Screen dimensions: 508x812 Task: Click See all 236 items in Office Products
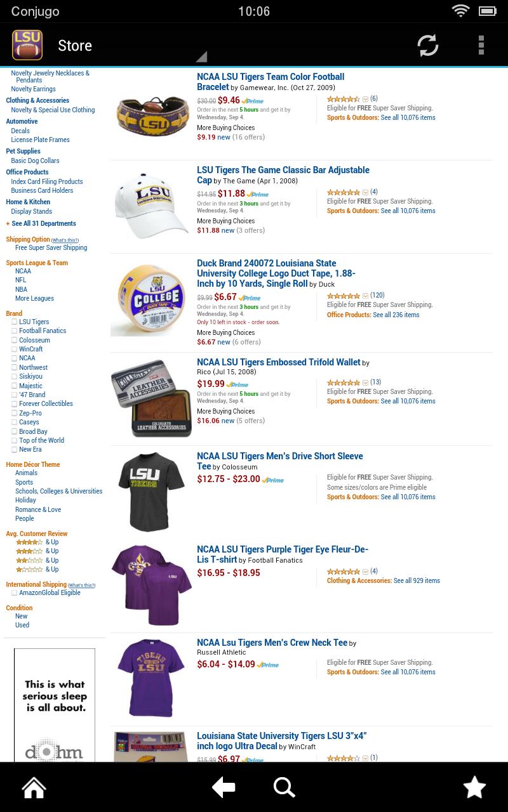(x=396, y=315)
